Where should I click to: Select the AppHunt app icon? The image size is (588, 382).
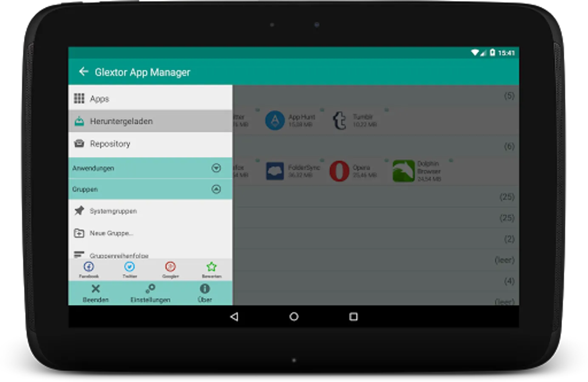[x=275, y=121]
